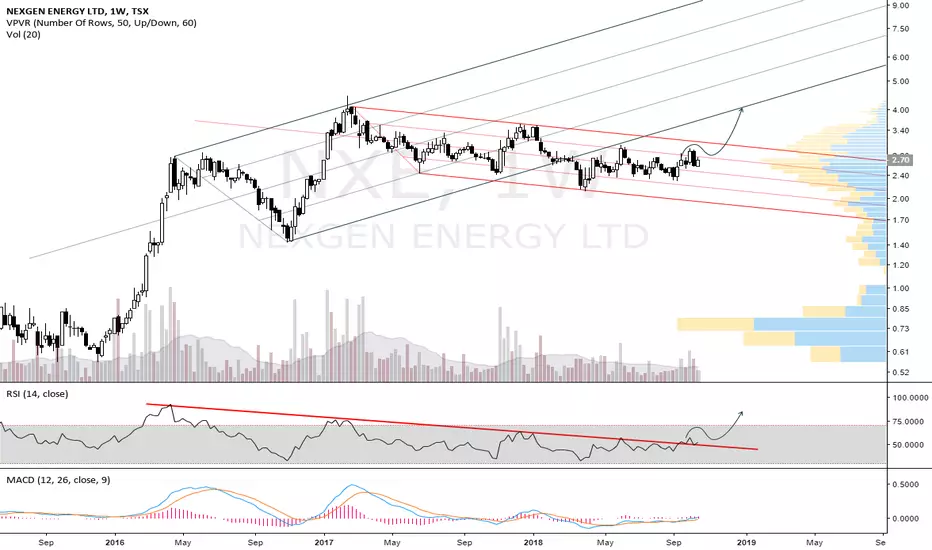This screenshot has width=932, height=550.
Task: Click the 1.40 price axis label
Action: pyautogui.click(x=900, y=245)
